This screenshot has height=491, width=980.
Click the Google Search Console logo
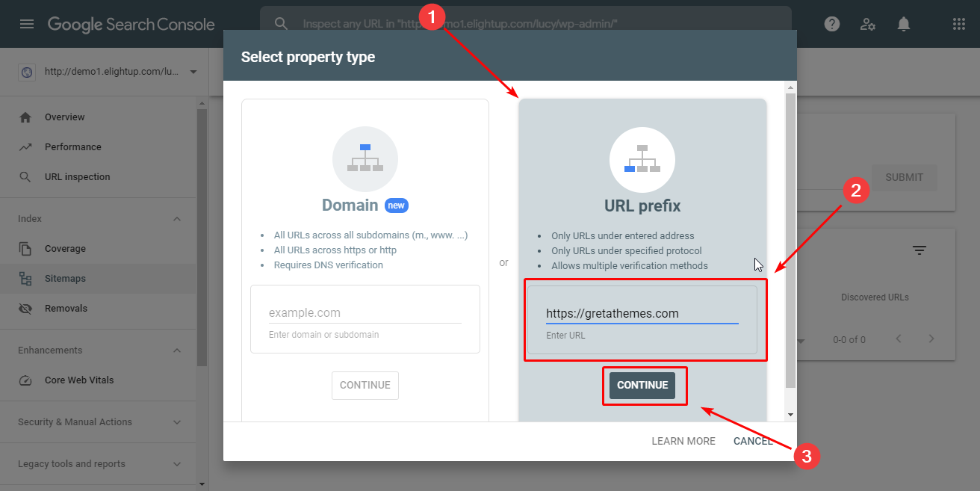(131, 24)
